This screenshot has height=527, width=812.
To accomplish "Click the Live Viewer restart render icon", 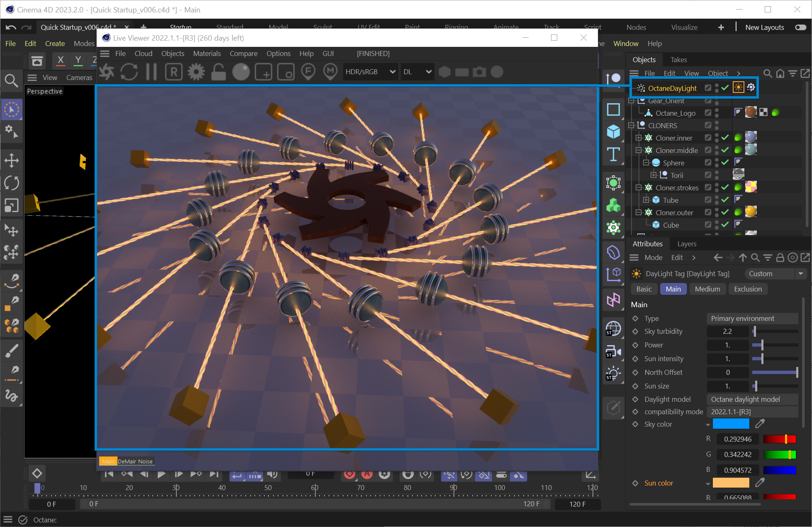I will click(x=129, y=72).
